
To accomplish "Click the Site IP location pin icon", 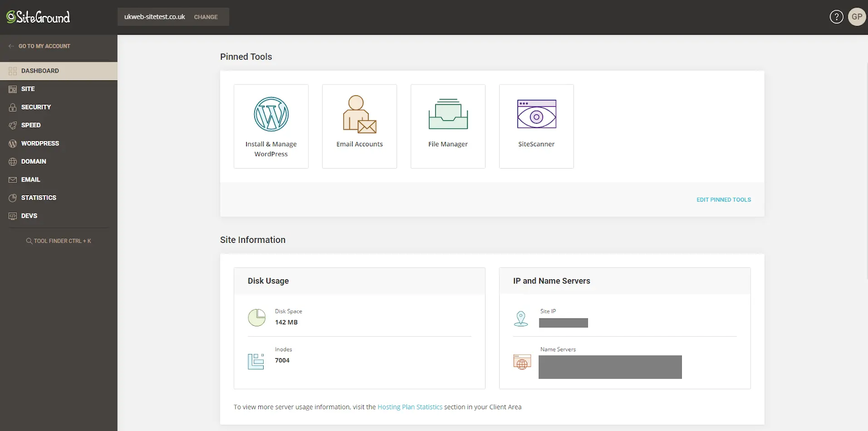I will point(521,318).
